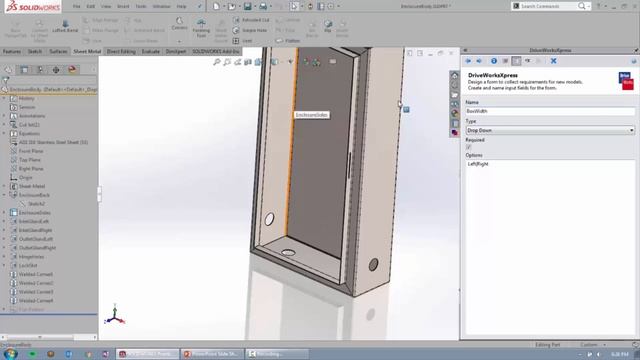Expand the HingeHoles tree node
The image size is (640, 360).
tap(4, 257)
